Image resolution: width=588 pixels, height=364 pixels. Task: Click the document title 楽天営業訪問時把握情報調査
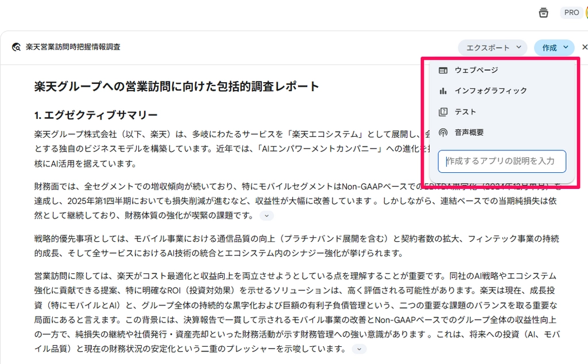click(x=73, y=47)
